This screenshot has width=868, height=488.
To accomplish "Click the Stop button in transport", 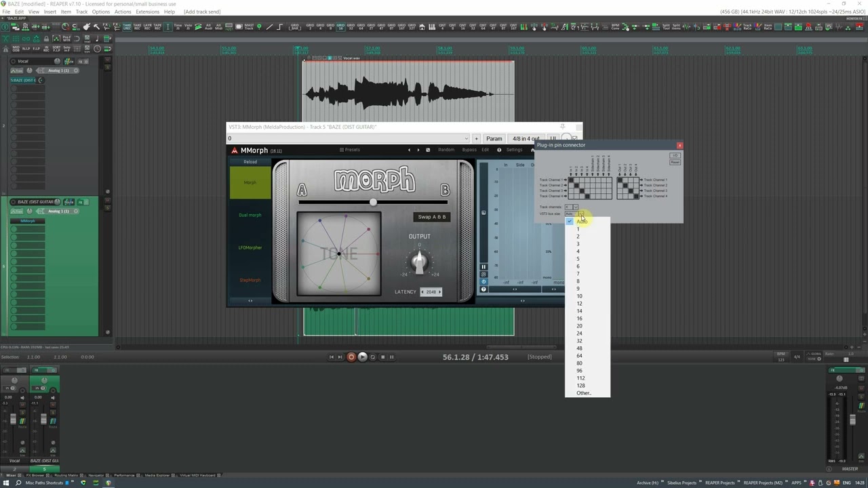I will [382, 357].
